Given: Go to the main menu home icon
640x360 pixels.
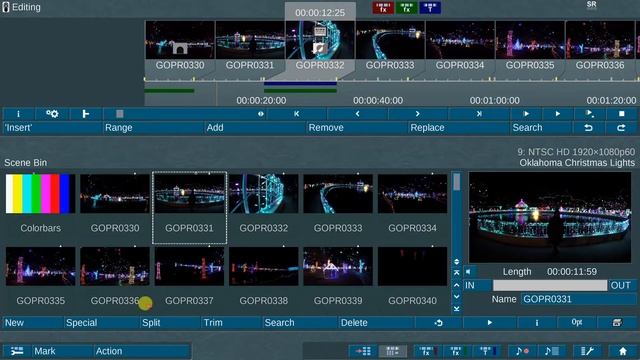Looking at the screenshot, I should [x=622, y=351].
